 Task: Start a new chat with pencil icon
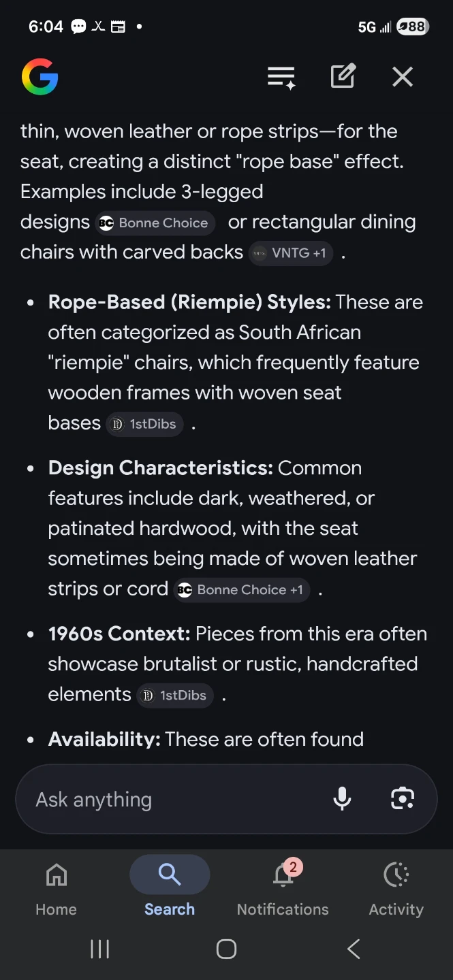[x=343, y=76]
